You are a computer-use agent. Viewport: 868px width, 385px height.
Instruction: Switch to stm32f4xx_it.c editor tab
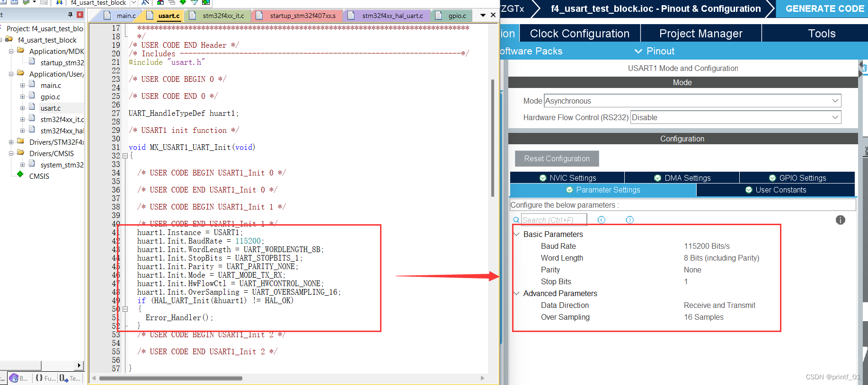(x=218, y=16)
